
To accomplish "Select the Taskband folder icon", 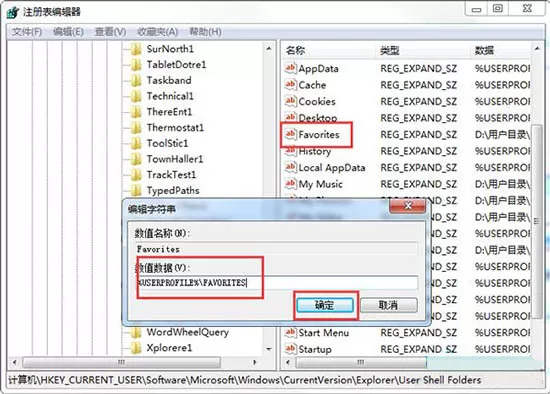I will coord(136,81).
